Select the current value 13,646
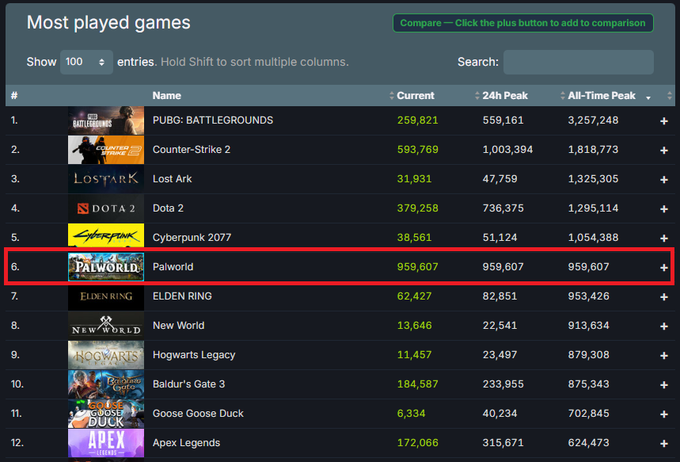Viewport: 680px width, 462px height. coord(414,325)
